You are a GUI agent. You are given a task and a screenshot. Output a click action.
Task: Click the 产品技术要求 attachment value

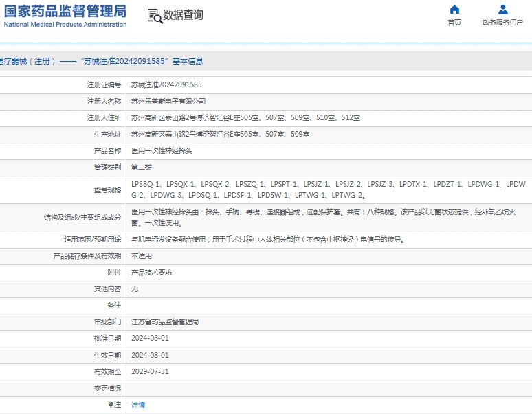151,273
